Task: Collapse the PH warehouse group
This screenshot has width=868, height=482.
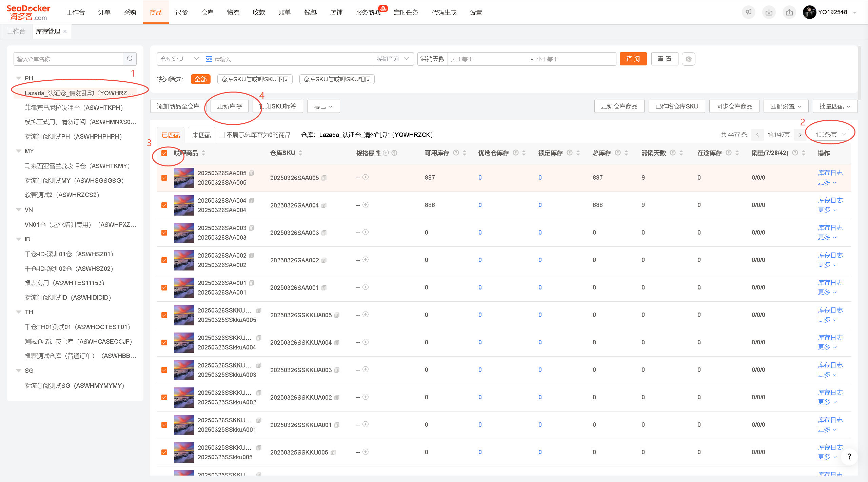Action: pyautogui.click(x=18, y=78)
